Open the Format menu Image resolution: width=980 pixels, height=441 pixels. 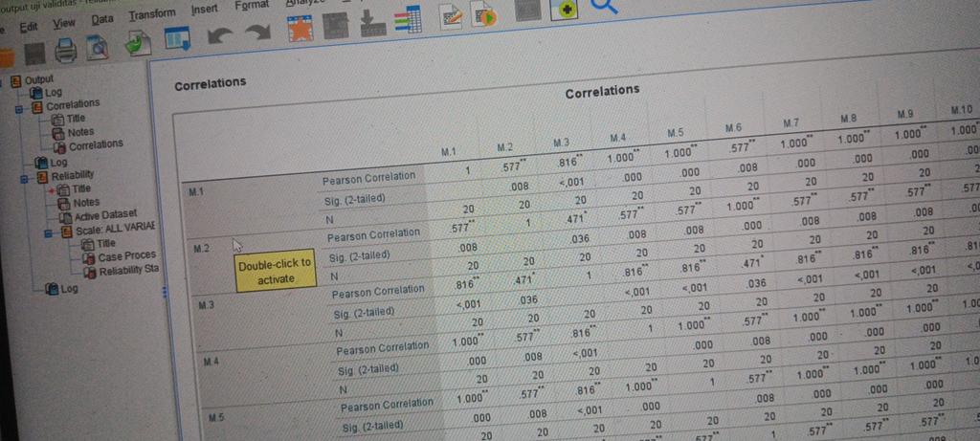(x=253, y=6)
